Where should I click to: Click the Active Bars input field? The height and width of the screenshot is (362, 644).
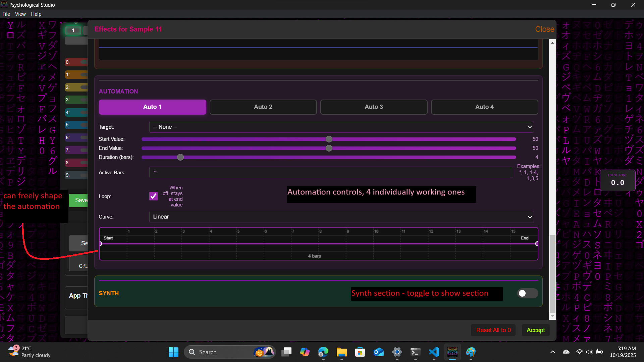[331, 172]
